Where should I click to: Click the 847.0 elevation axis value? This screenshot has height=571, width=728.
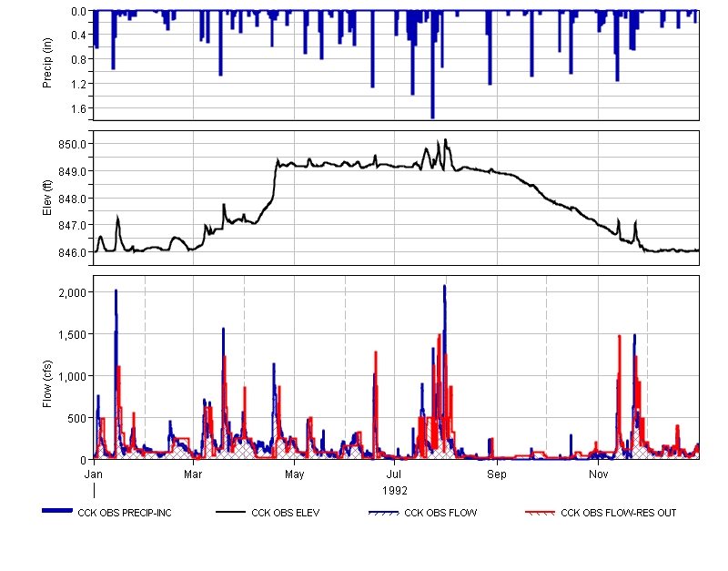click(73, 226)
